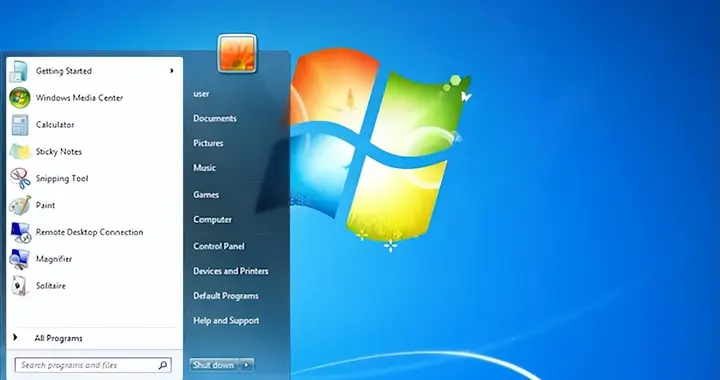This screenshot has height=380, width=720.
Task: Launch Windows Media Center icon
Action: pos(20,98)
